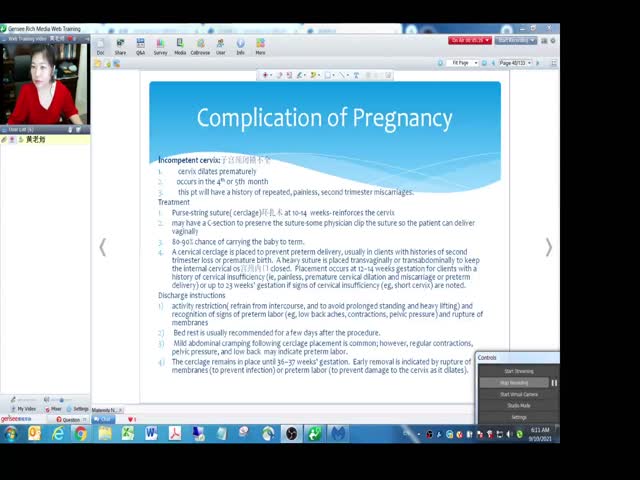Image resolution: width=640 pixels, height=480 pixels.
Task: Open the Windows Start menu
Action: point(11,433)
